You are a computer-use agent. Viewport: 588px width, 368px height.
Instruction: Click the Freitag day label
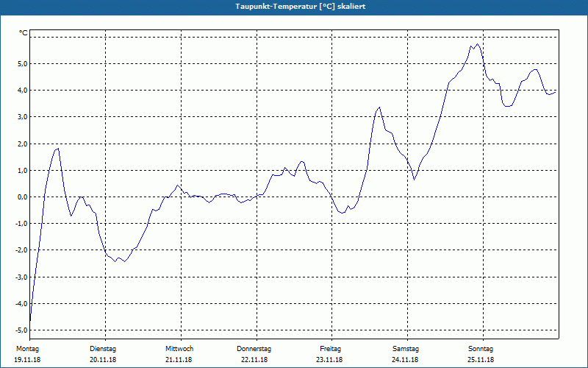pyautogui.click(x=330, y=349)
